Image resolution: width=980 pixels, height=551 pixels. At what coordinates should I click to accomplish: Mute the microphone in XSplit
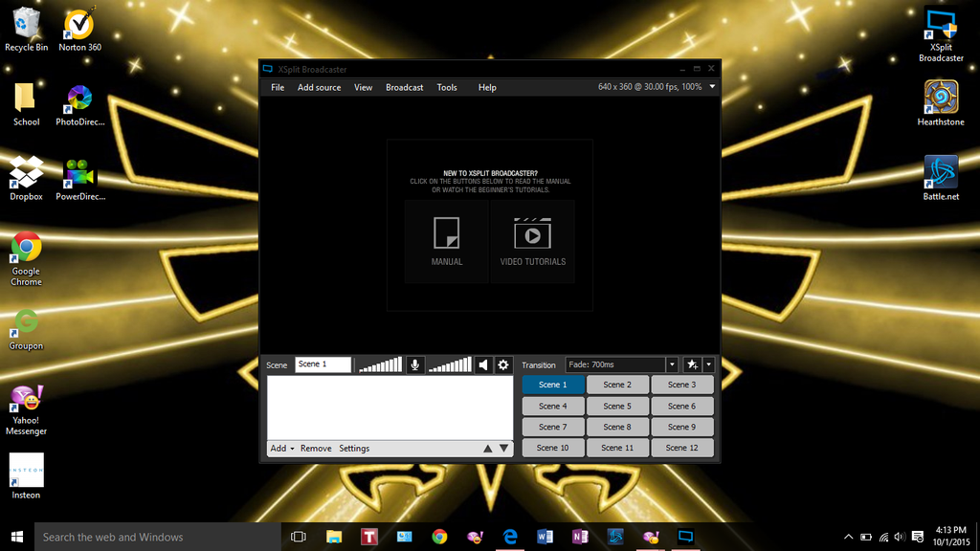click(x=415, y=364)
